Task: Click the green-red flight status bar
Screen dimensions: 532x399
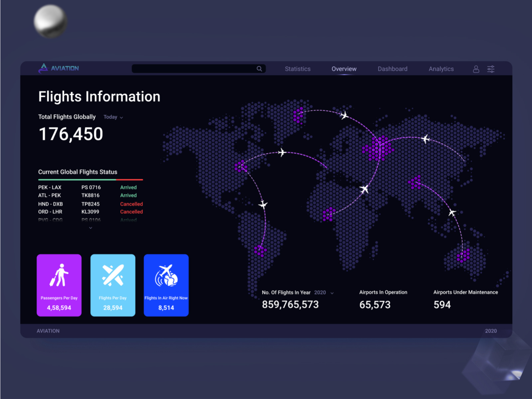Action: click(90, 179)
